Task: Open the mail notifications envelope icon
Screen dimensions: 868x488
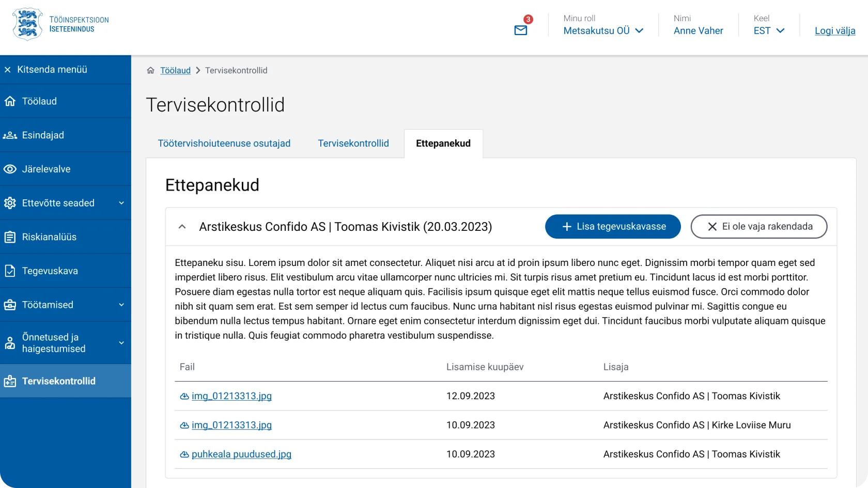Action: (x=521, y=30)
